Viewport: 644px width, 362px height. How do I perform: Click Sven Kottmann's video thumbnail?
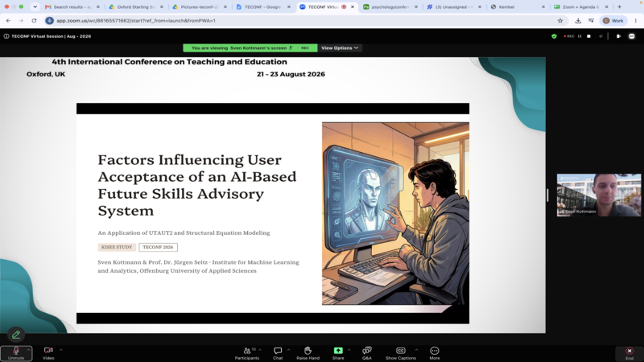[598, 195]
